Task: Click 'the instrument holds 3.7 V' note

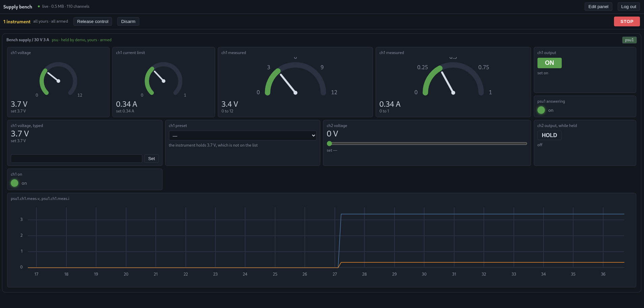Action: [x=213, y=145]
